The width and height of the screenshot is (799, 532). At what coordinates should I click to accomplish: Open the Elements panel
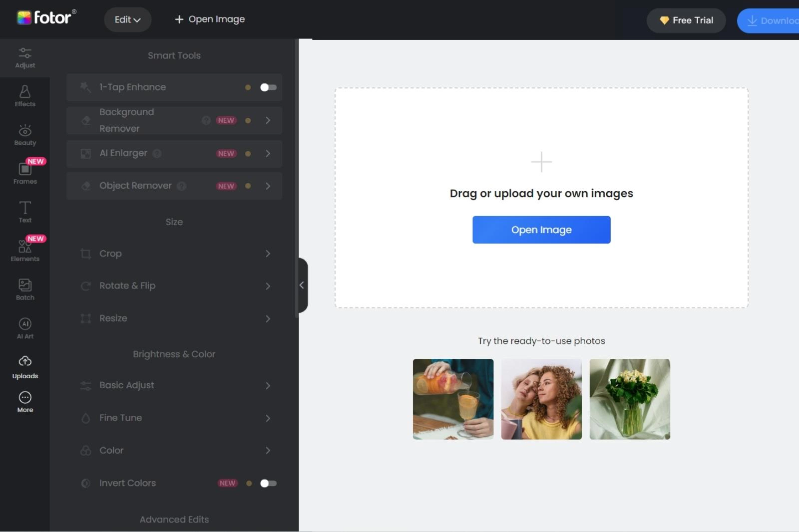24,251
